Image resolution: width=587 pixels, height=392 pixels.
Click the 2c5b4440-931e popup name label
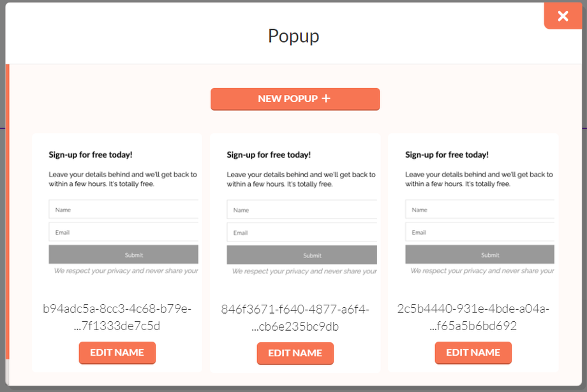point(473,317)
